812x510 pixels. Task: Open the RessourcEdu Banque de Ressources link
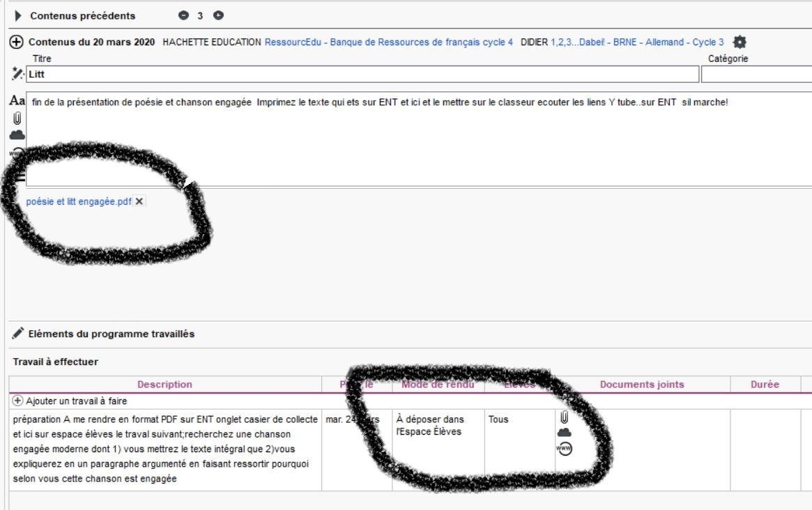pos(388,42)
